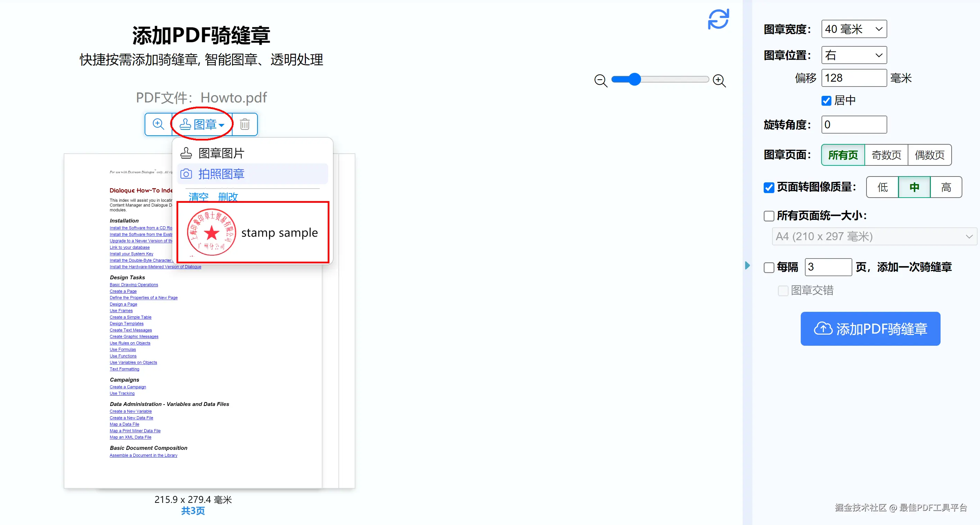Click the 旋转角度 input field
Screen dimensions: 980x525
point(854,124)
